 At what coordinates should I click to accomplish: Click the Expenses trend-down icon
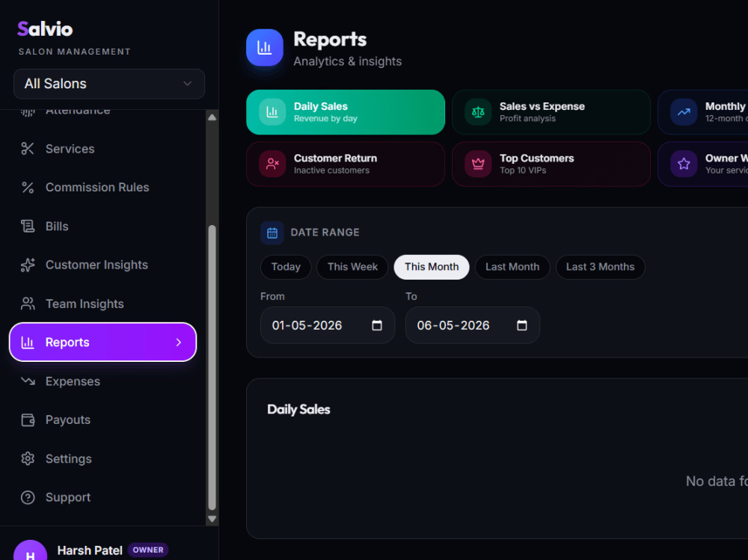click(x=28, y=381)
